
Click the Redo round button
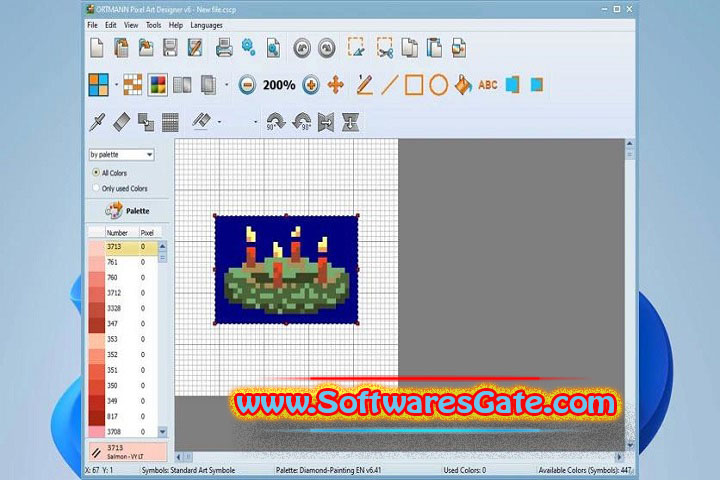[x=326, y=48]
